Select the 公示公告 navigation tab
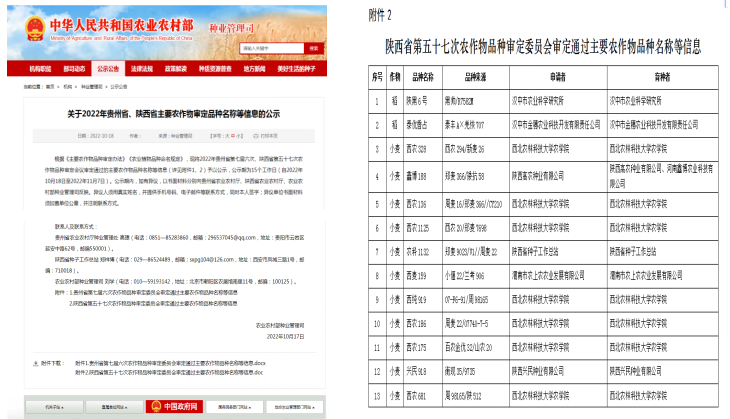Screen dimensions: 730x419 [x=108, y=69]
